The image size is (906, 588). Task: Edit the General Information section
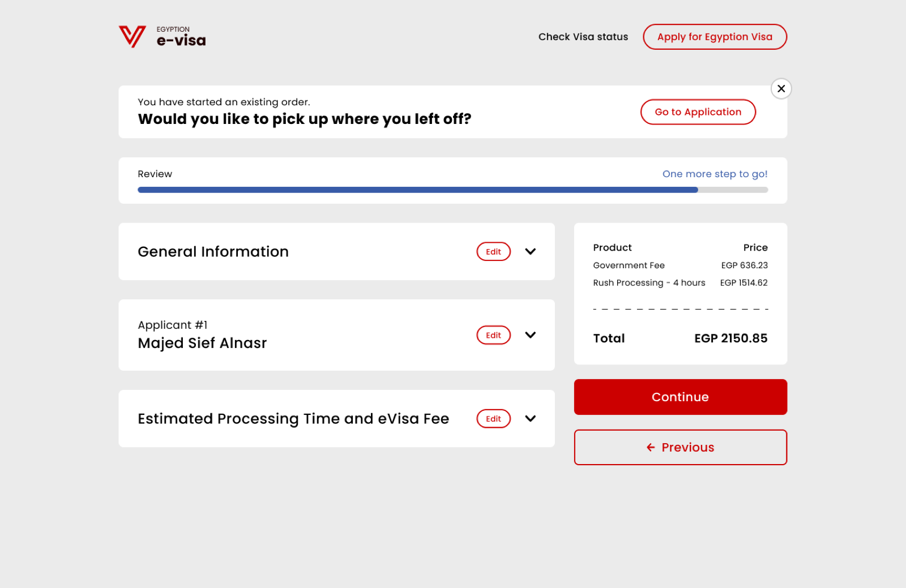[x=494, y=252]
